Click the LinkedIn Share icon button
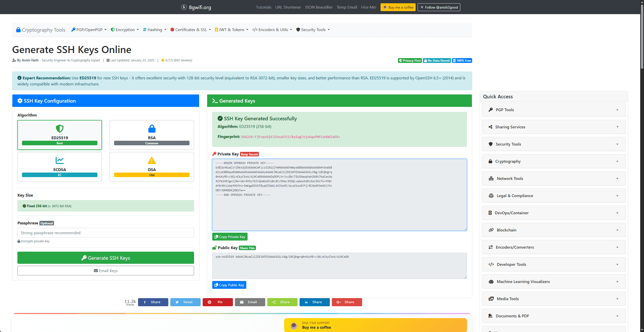This screenshot has width=644, height=332. [x=314, y=302]
